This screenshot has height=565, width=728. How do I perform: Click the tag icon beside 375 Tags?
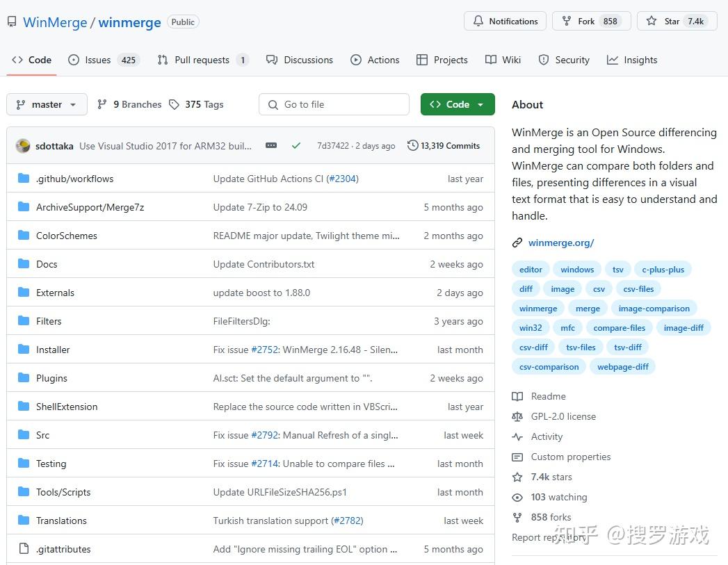[174, 104]
